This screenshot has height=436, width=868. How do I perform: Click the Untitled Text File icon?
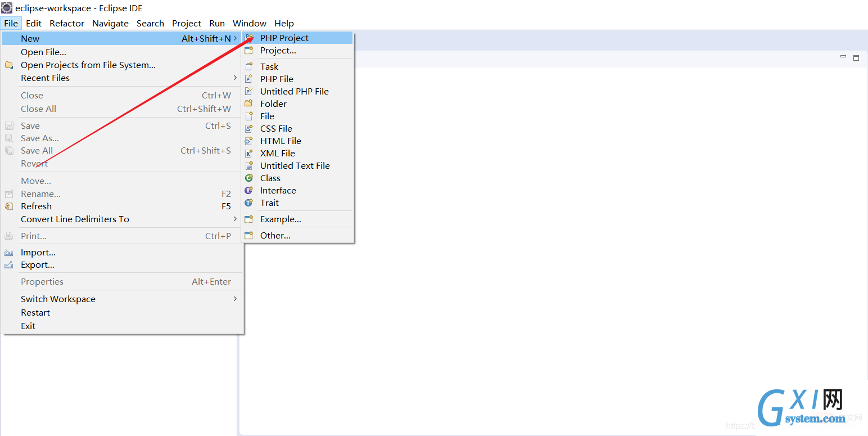pos(249,165)
